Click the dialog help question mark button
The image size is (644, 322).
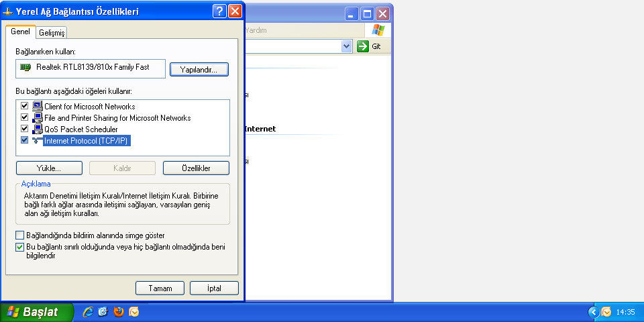[220, 11]
